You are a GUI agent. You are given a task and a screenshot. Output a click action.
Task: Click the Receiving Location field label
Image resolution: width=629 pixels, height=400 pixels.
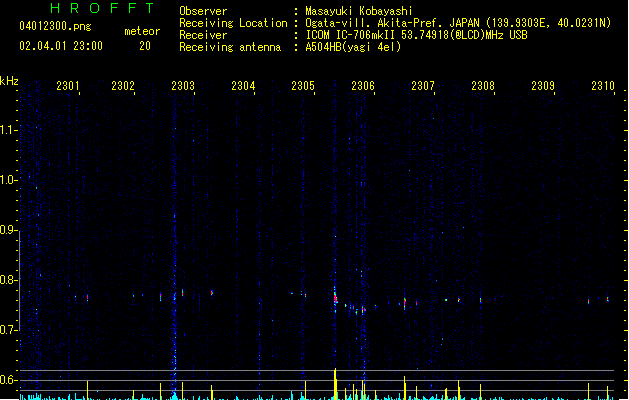click(x=233, y=23)
